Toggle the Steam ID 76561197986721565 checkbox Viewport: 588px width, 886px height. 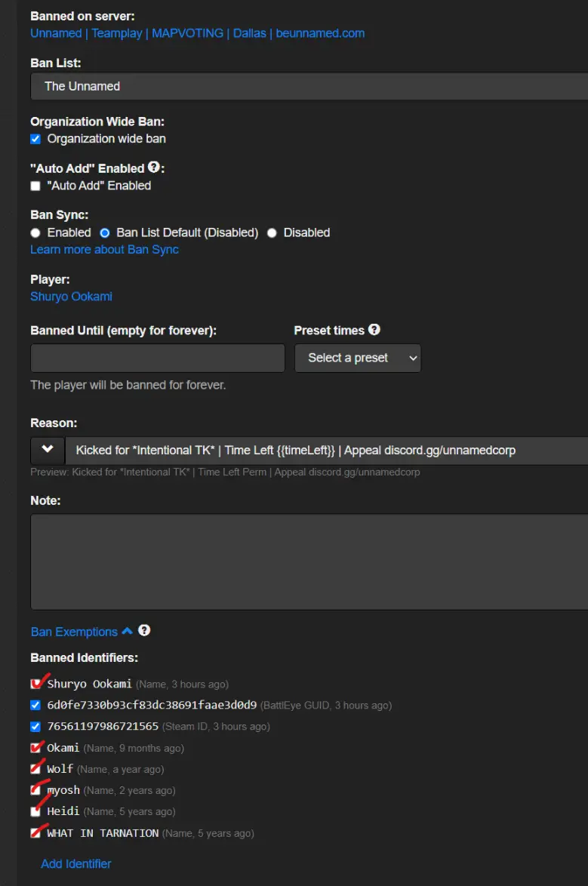35,727
